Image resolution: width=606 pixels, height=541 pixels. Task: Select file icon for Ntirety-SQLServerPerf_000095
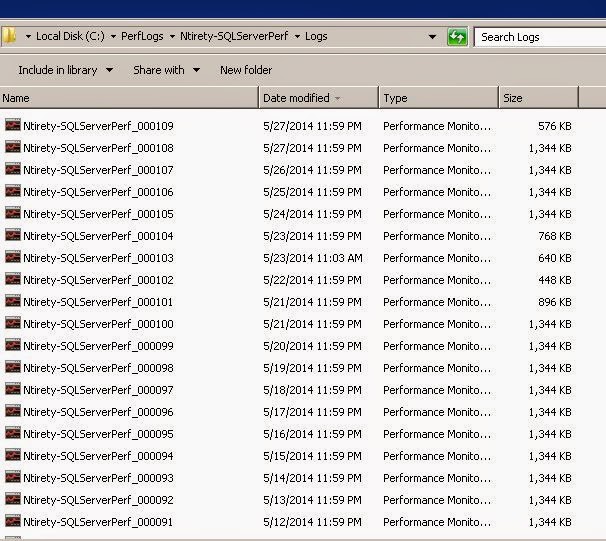pyautogui.click(x=13, y=434)
